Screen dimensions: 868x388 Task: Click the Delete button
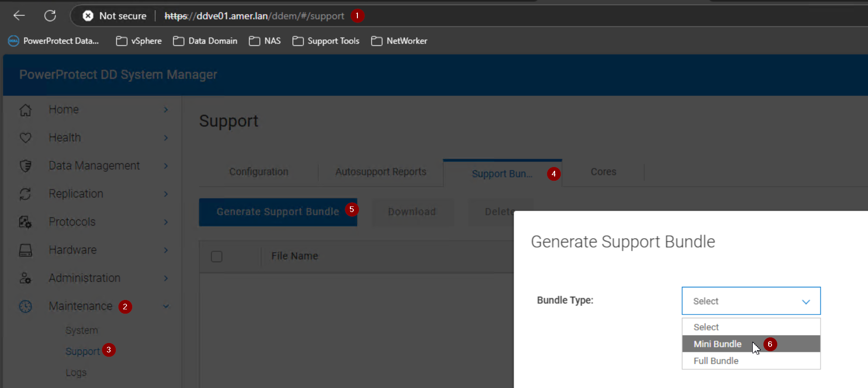pyautogui.click(x=500, y=212)
